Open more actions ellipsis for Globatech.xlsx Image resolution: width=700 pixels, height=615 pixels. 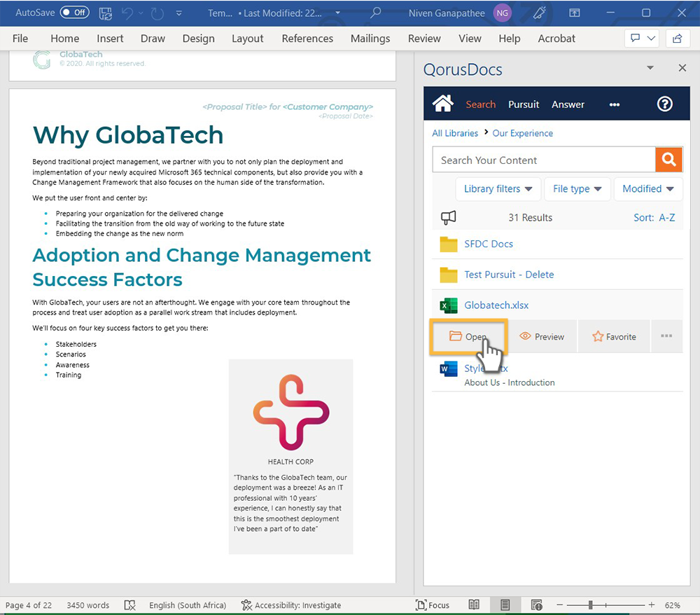(x=666, y=336)
